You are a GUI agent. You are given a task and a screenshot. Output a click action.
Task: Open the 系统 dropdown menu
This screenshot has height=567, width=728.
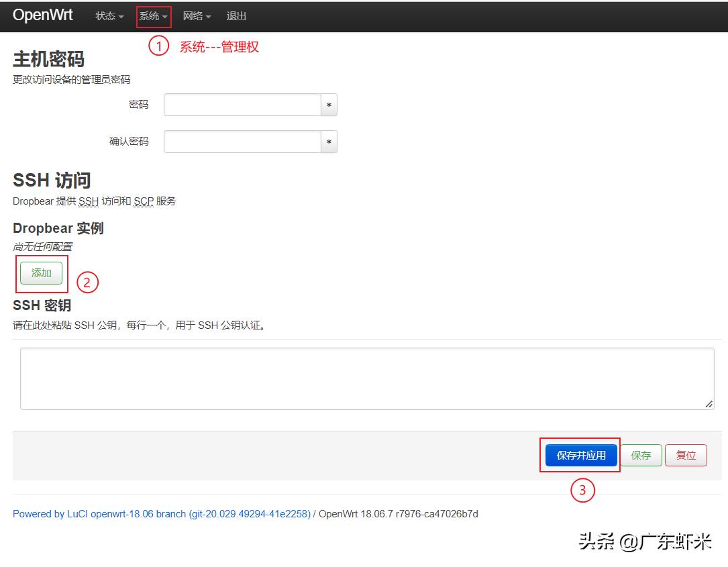152,16
